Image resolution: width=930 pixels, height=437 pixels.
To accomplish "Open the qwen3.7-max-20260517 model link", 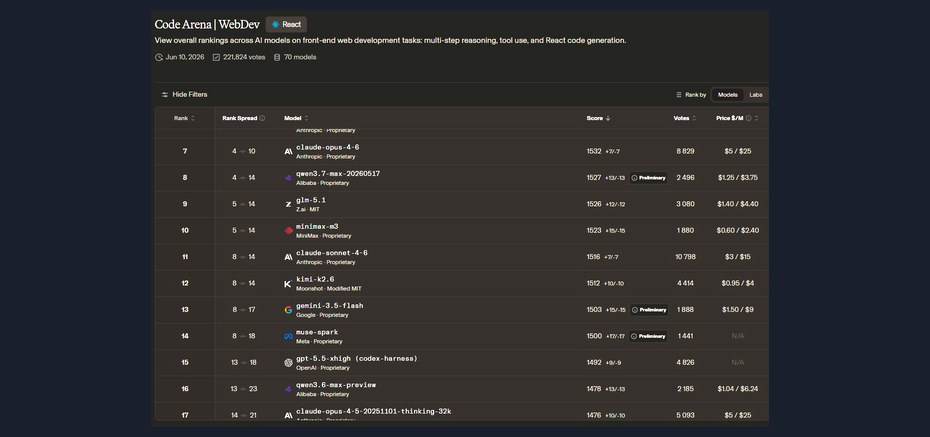I will (x=338, y=174).
